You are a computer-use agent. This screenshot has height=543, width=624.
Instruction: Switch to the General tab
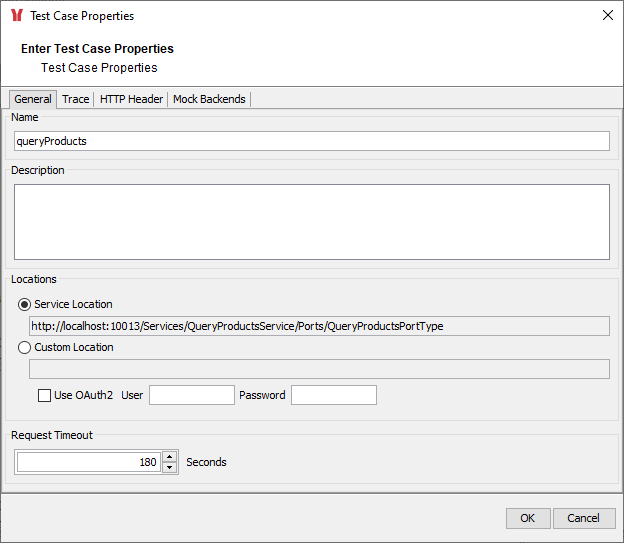pos(33,99)
